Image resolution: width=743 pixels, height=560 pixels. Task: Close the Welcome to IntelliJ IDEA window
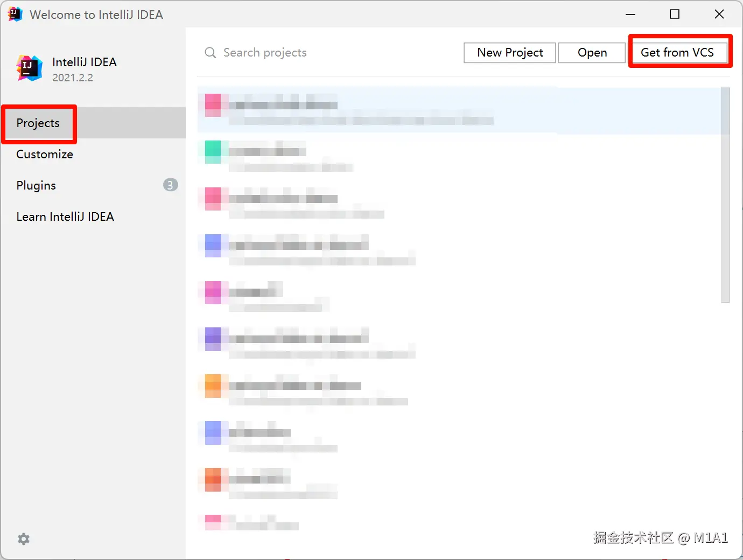[719, 15]
